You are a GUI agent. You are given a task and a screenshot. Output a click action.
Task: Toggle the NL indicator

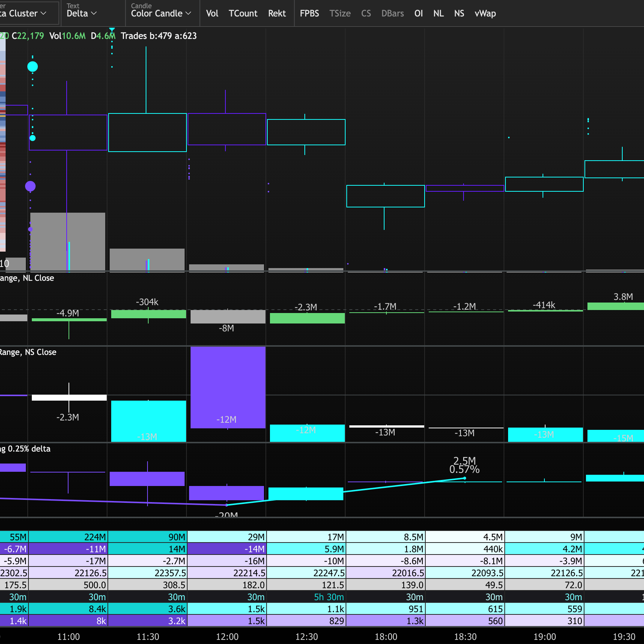click(x=438, y=13)
